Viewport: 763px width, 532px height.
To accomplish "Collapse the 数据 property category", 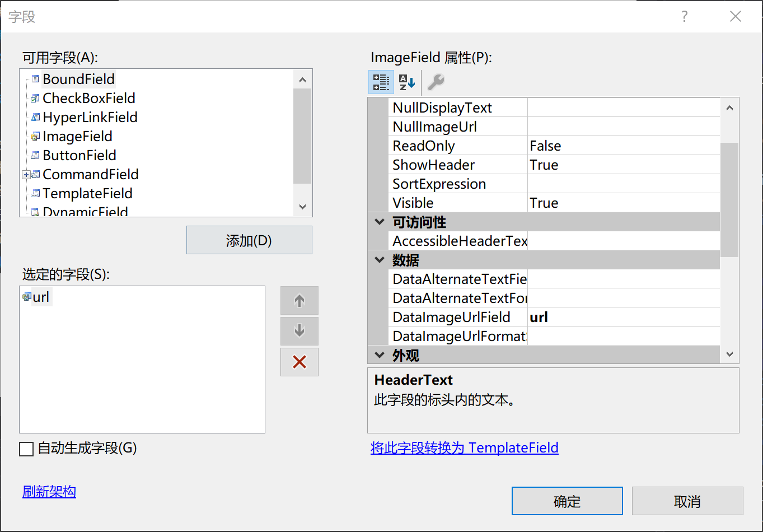I will (380, 260).
